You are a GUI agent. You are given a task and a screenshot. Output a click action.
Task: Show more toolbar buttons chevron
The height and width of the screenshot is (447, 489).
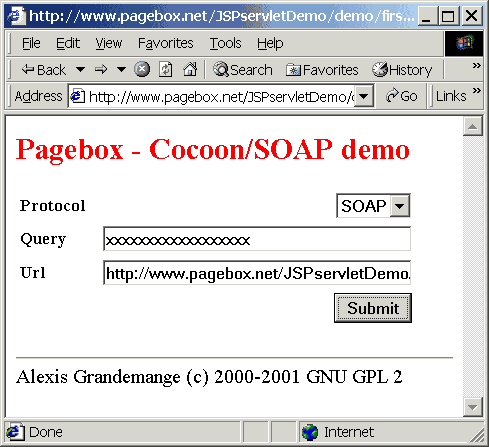(477, 65)
